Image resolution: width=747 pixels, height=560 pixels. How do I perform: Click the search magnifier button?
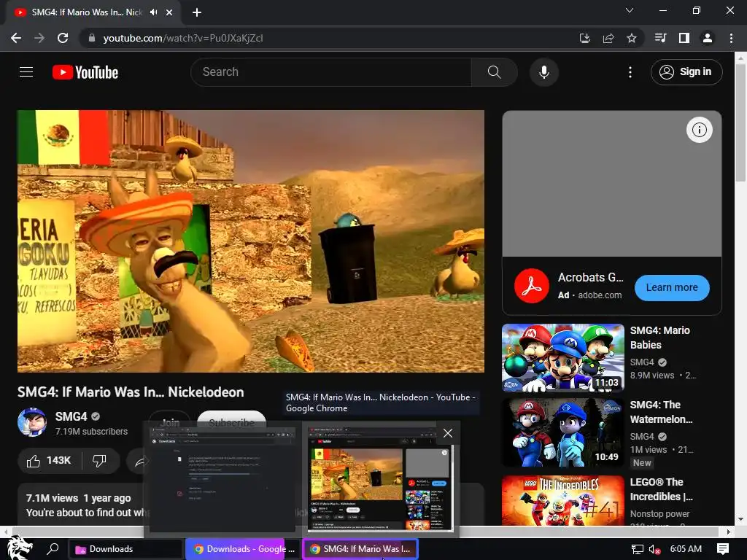coord(494,72)
